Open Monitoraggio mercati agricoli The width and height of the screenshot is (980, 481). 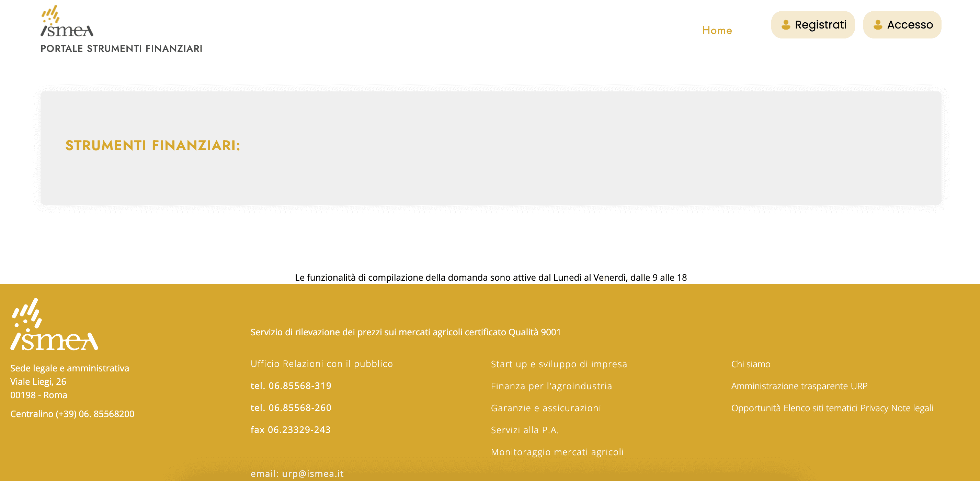pos(557,452)
